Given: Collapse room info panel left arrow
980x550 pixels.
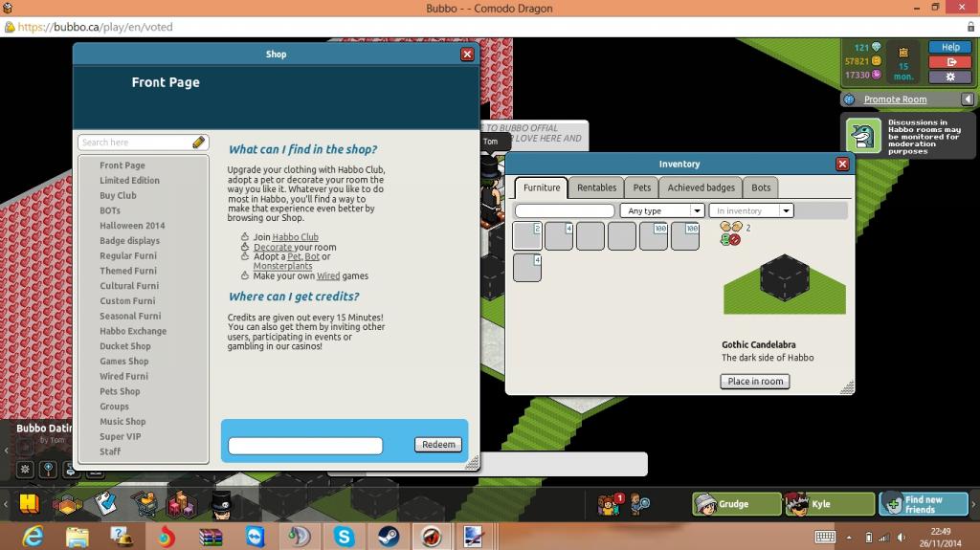Looking at the screenshot, I should [6, 450].
